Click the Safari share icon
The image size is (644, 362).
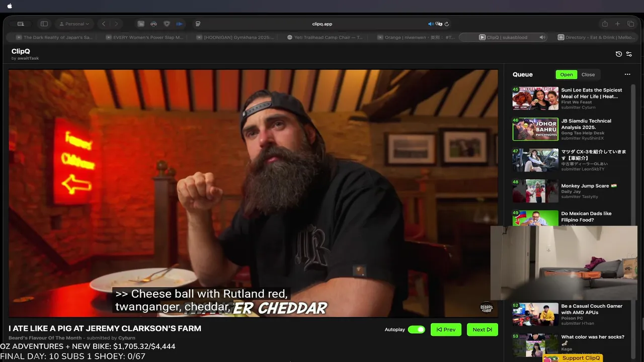pyautogui.click(x=605, y=24)
